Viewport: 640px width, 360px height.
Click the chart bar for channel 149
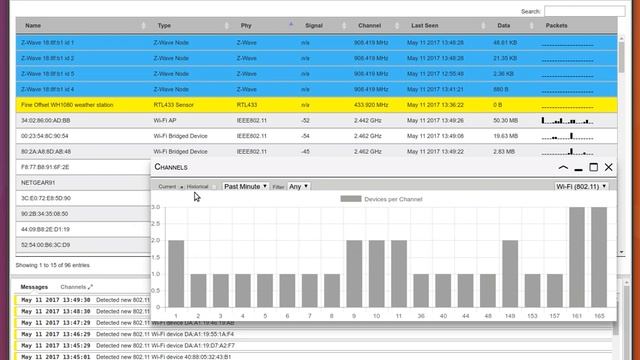[510, 273]
